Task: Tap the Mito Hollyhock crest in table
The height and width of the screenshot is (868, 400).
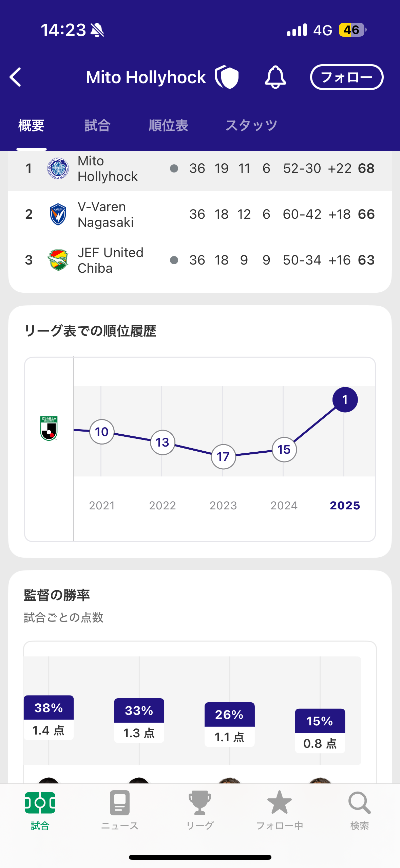Action: coord(58,168)
